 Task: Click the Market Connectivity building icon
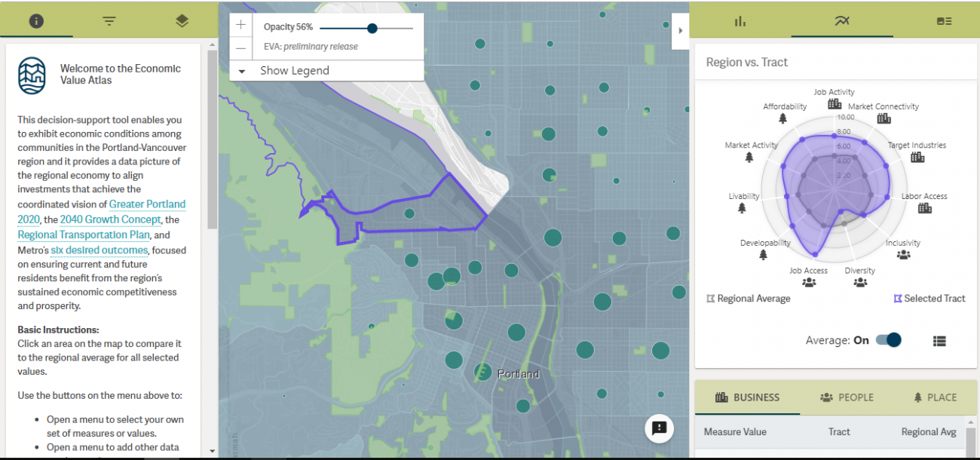tap(884, 118)
